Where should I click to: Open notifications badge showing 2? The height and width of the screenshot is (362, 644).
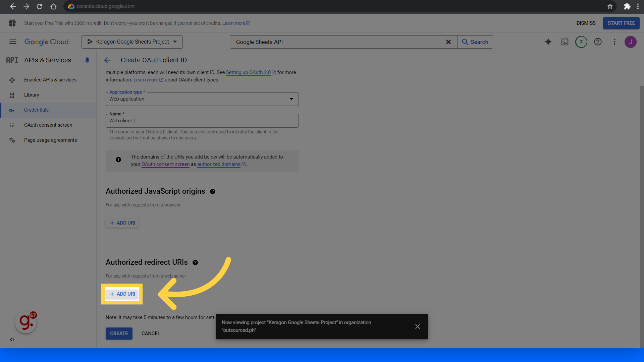(x=581, y=42)
